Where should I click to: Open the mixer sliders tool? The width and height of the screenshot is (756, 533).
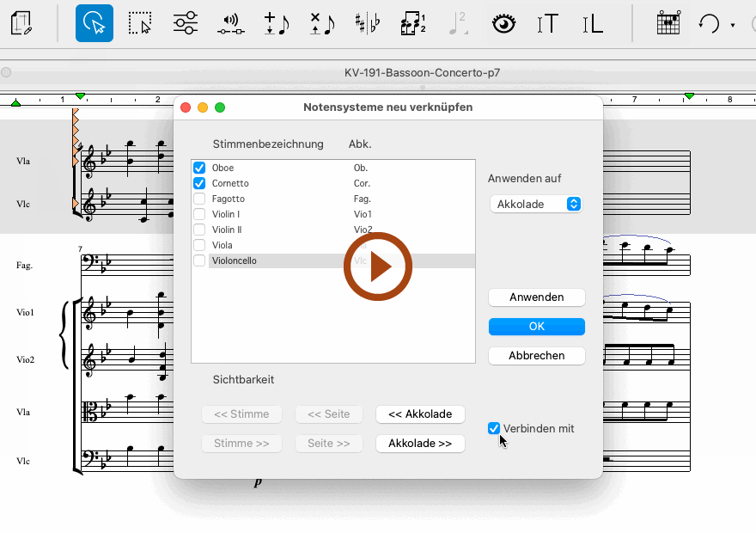[x=185, y=23]
